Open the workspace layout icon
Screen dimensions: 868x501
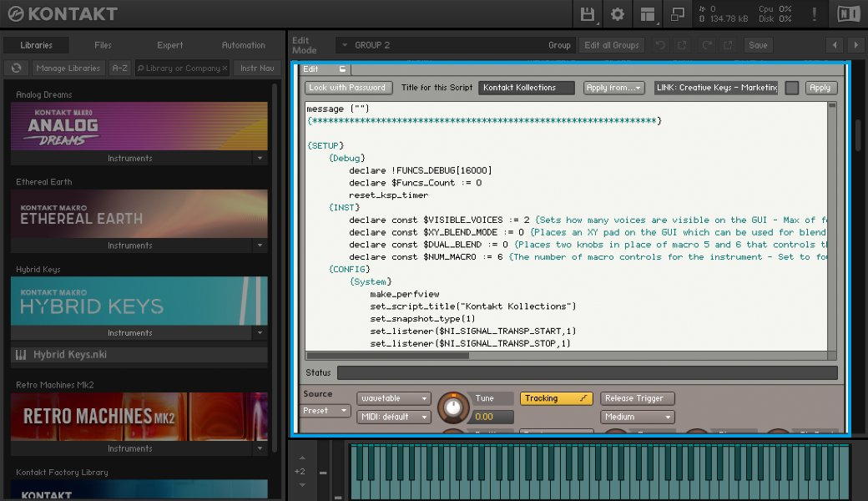pyautogui.click(x=647, y=14)
